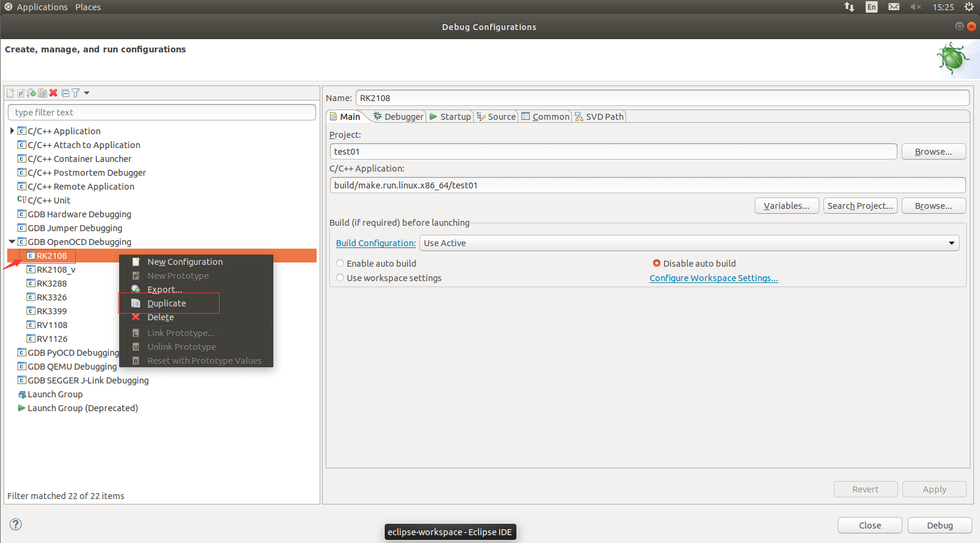
Task: Select Use workspace settings radio button
Action: 340,278
